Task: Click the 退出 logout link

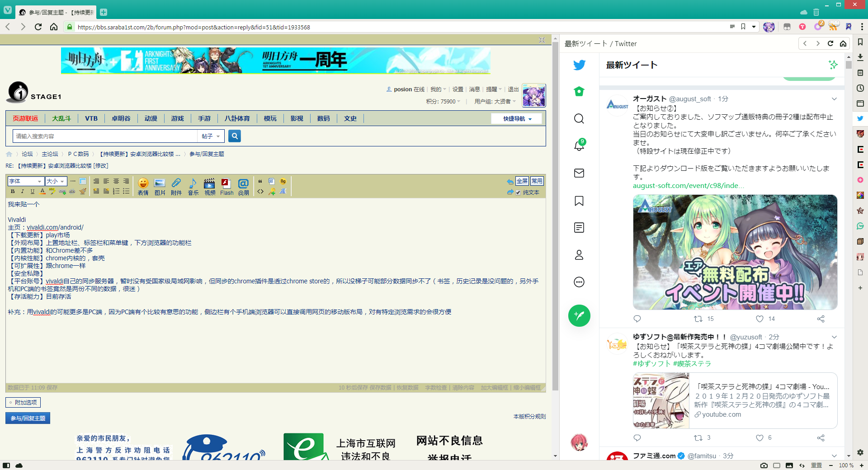Action: point(513,89)
